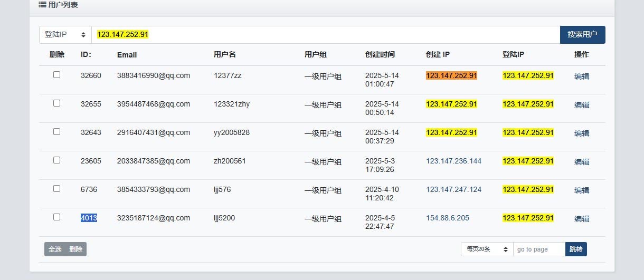Select checkbox for user ljj5200
644x280 pixels.
[56, 217]
